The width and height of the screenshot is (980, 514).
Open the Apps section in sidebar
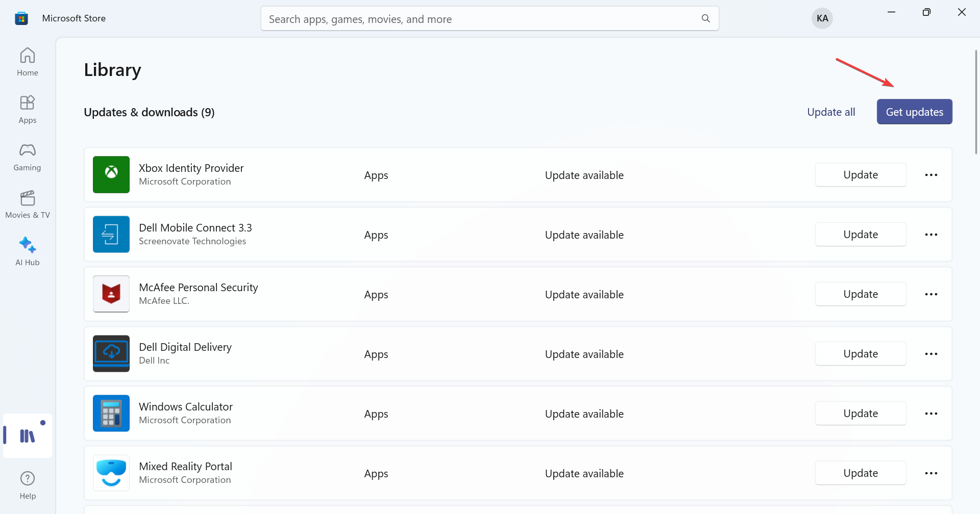coord(28,109)
